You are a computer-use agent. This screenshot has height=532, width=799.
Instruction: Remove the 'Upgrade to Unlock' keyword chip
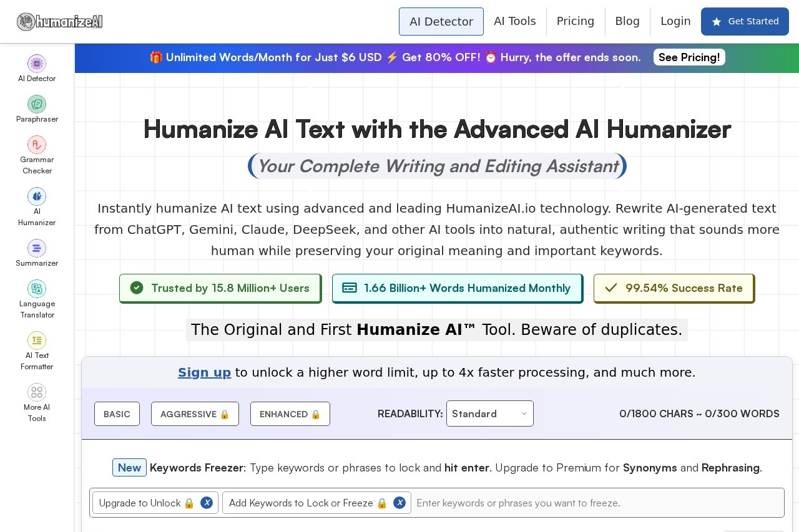pos(207,503)
